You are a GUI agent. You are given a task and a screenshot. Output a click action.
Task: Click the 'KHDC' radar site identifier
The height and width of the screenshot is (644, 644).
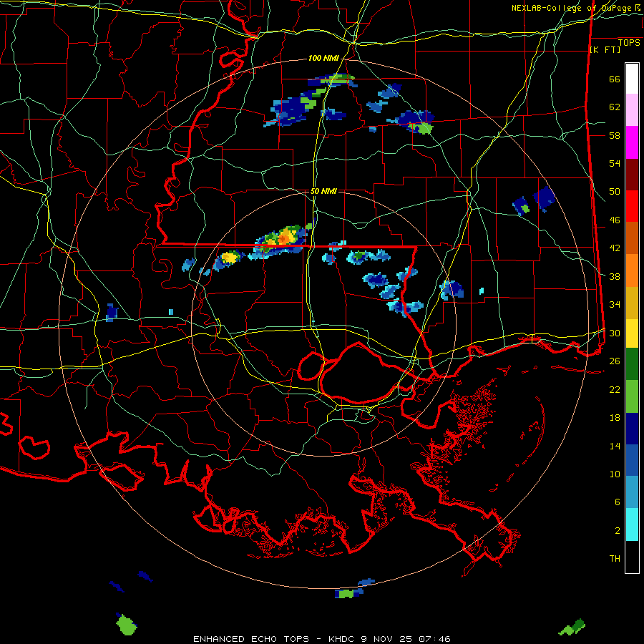(x=342, y=639)
